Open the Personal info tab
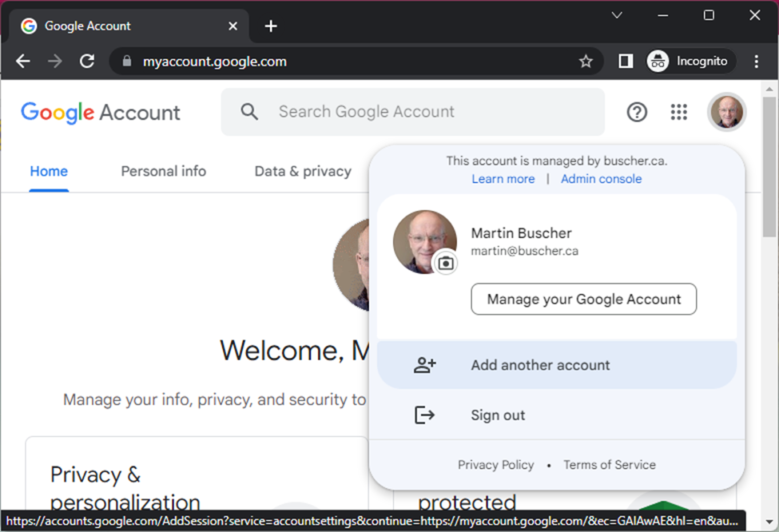 point(164,172)
